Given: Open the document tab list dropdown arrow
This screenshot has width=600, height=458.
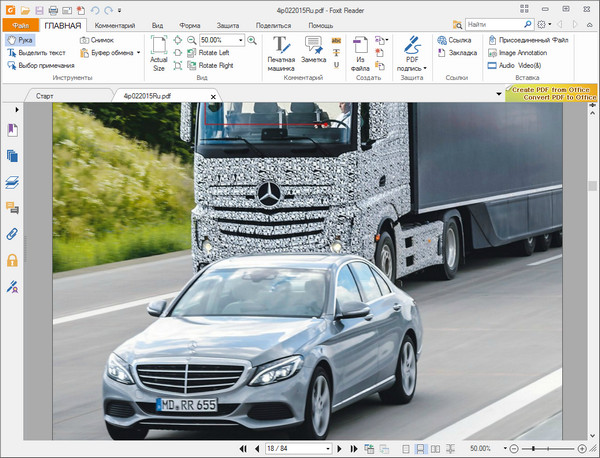Looking at the screenshot, I should point(499,94).
